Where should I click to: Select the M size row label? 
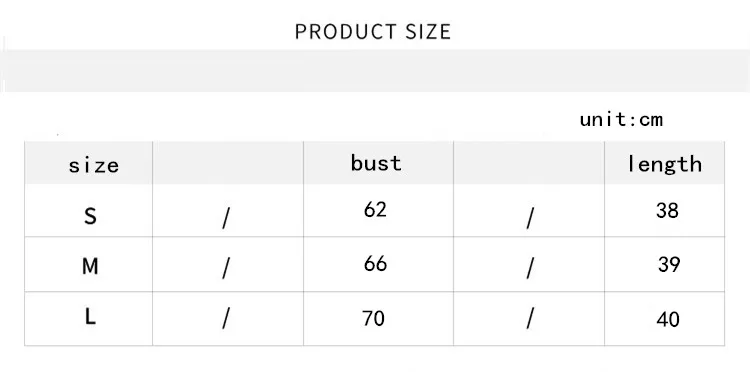[x=90, y=266]
